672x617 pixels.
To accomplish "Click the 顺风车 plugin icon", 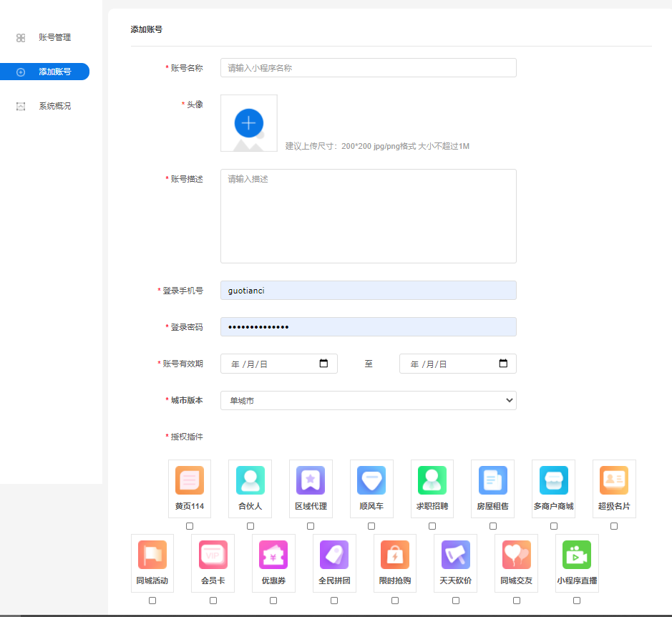I will click(371, 480).
